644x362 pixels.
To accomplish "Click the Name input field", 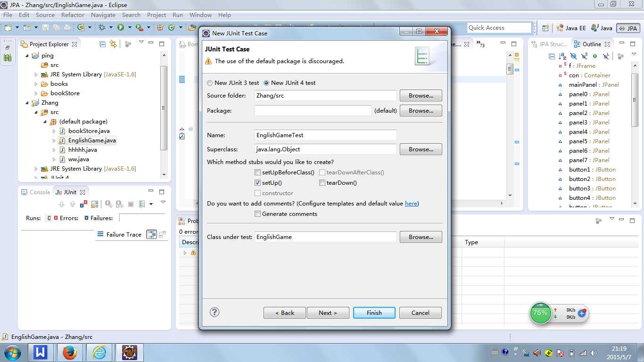I will point(325,135).
